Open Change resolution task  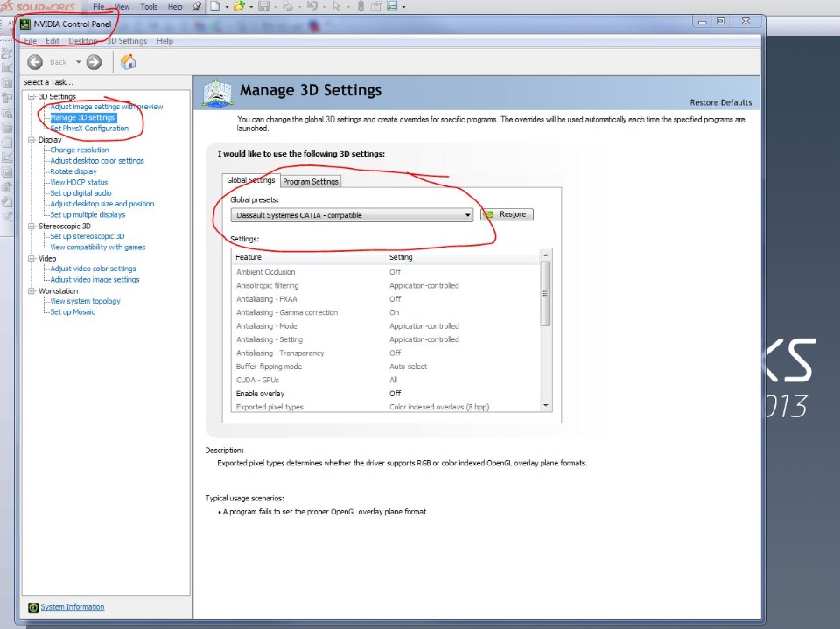(80, 150)
